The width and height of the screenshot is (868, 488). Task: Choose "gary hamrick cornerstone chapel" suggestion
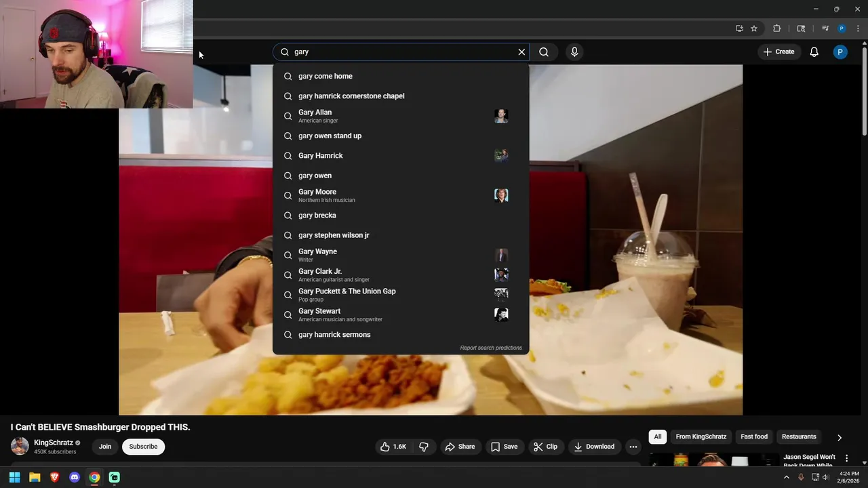pos(401,96)
